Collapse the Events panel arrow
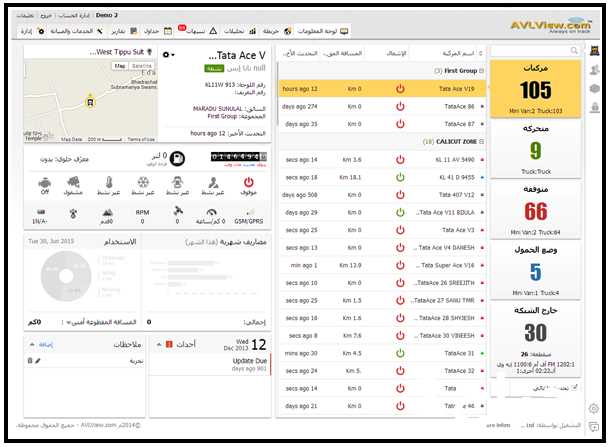 (x=159, y=344)
